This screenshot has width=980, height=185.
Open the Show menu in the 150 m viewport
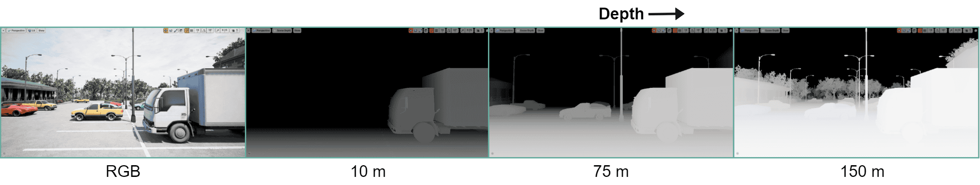785,31
